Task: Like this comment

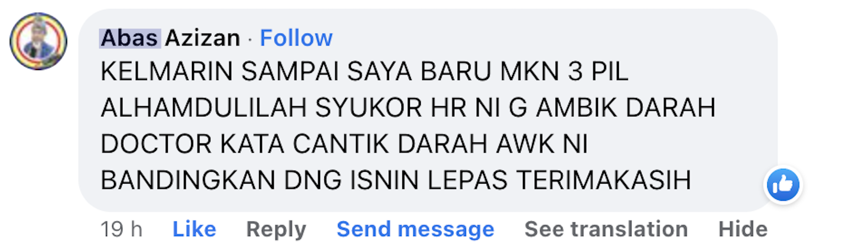Action: (x=194, y=229)
